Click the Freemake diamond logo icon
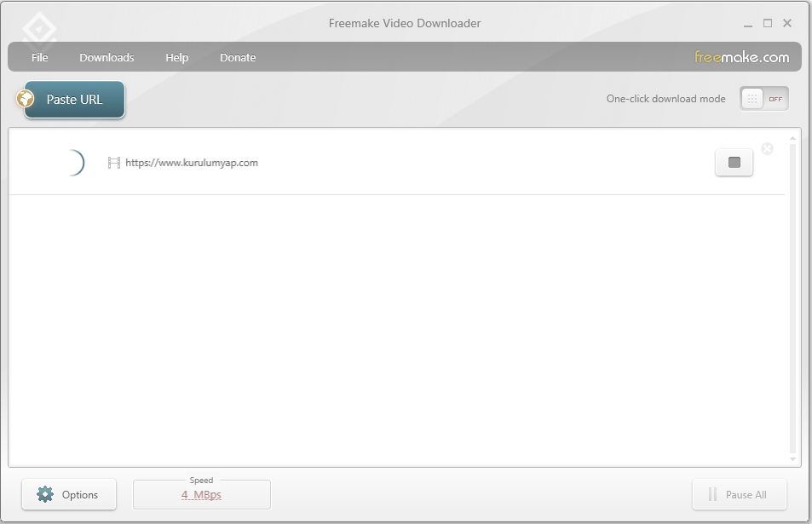The image size is (812, 524). (x=39, y=29)
